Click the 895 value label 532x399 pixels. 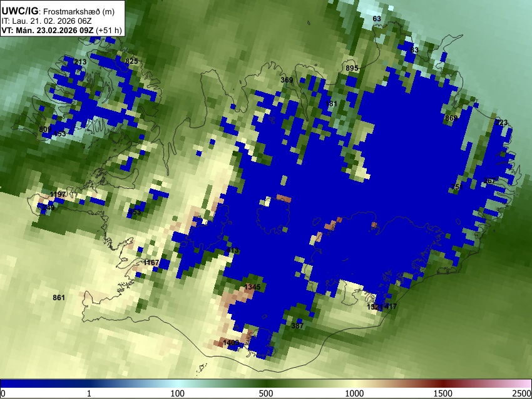(352, 68)
